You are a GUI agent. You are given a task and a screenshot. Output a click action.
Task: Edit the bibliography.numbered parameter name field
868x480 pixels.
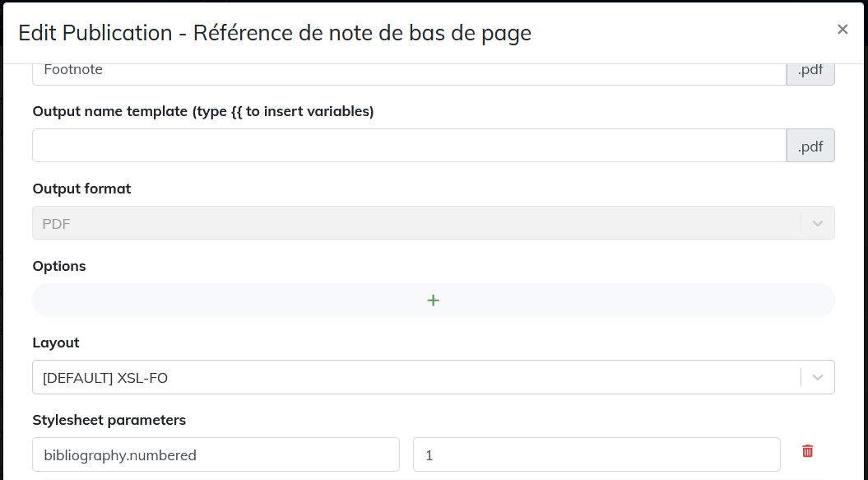(216, 454)
